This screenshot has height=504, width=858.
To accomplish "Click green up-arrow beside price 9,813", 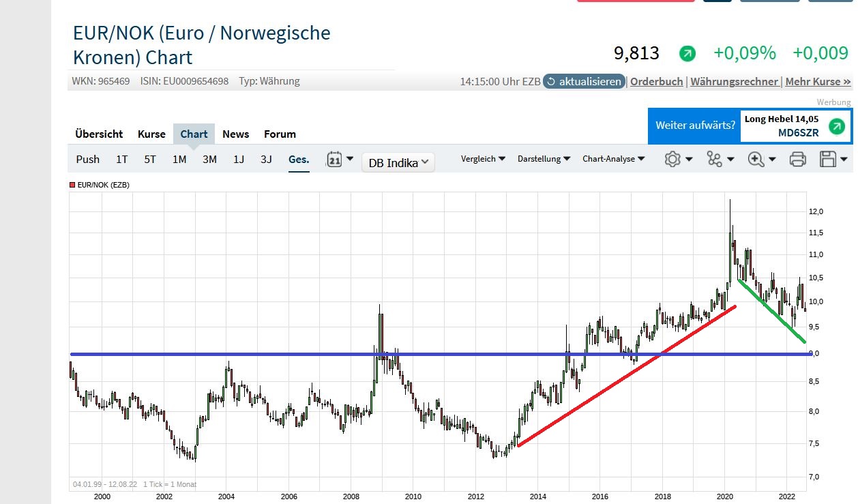I will click(687, 53).
